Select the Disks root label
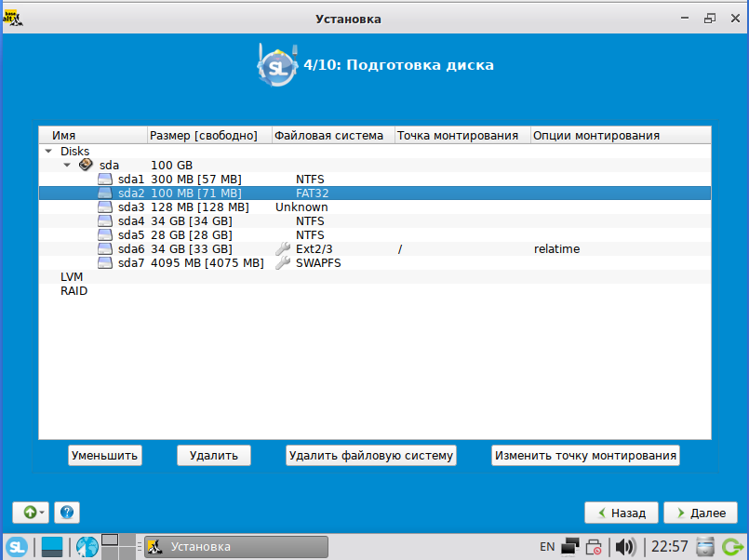749x560 pixels. point(75,151)
